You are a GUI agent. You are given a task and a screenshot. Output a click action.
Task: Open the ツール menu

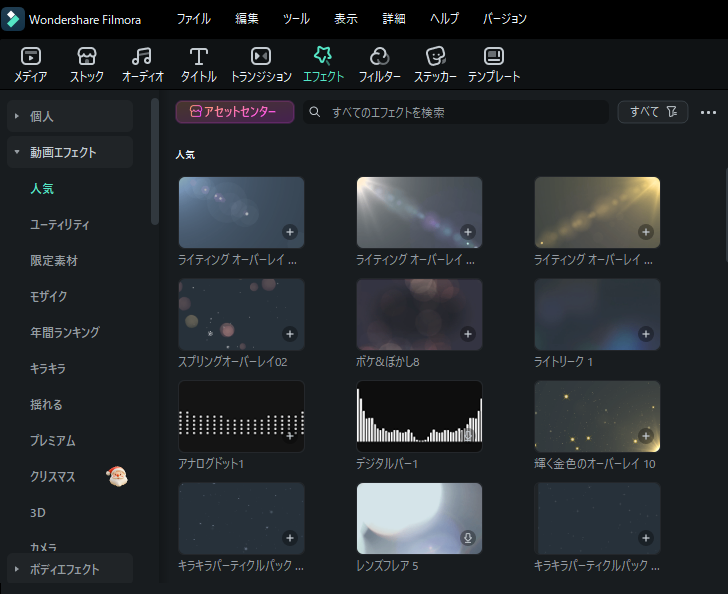tap(296, 19)
